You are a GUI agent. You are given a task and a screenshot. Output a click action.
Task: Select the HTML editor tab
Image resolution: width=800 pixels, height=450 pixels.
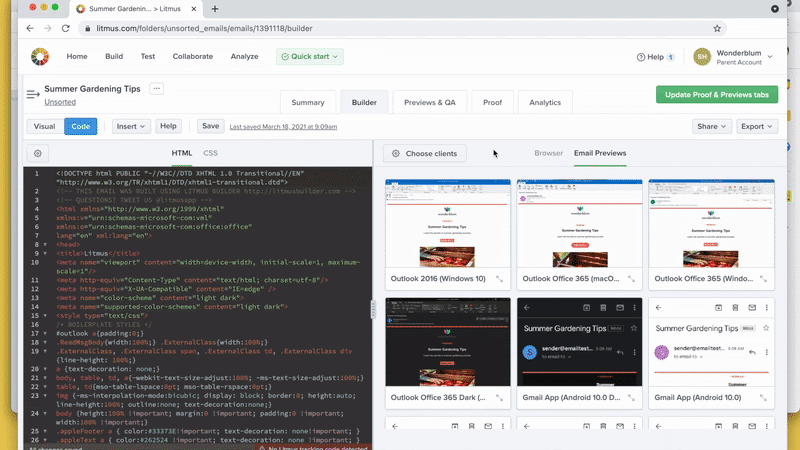coord(182,153)
